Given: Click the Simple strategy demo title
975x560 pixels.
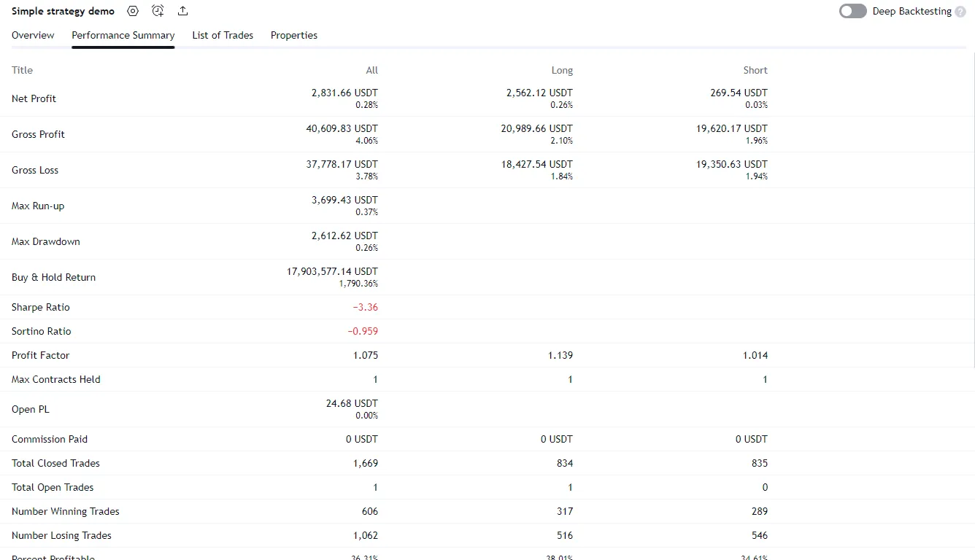Looking at the screenshot, I should [63, 11].
